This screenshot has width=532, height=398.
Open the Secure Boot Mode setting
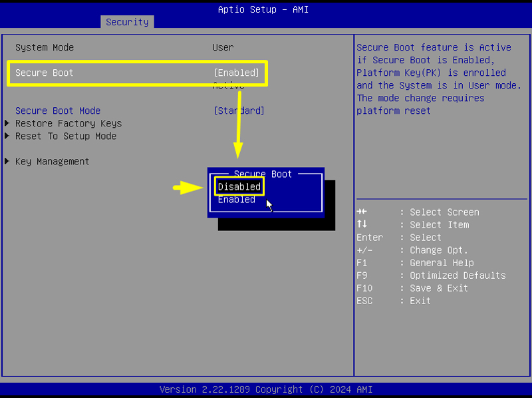pos(59,110)
